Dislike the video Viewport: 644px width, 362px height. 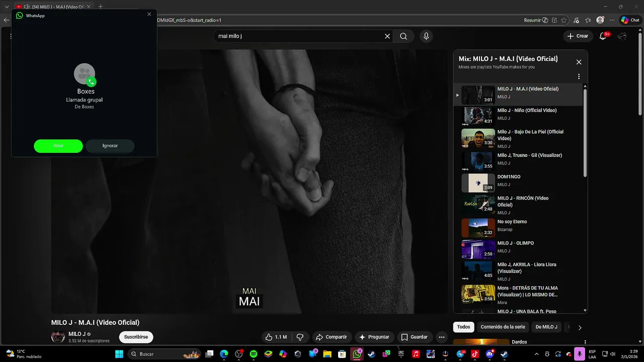click(300, 337)
